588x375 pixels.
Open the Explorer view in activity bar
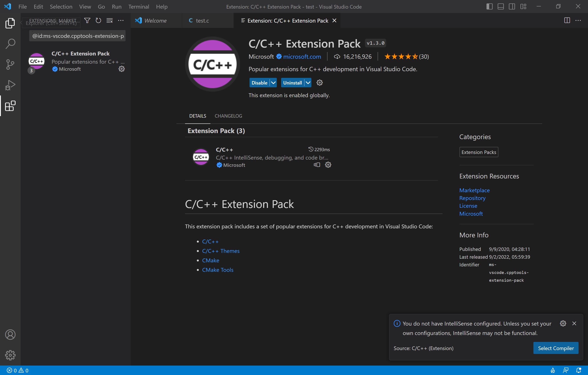coord(10,23)
